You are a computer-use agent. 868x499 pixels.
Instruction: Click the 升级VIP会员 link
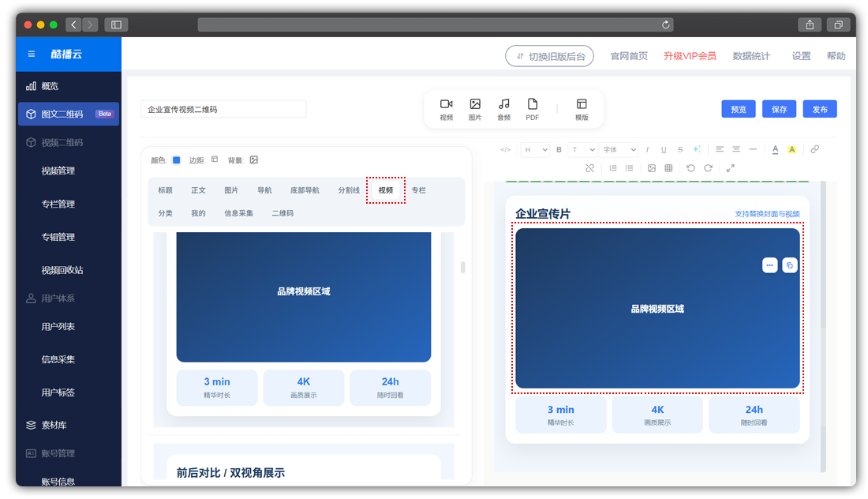pos(690,56)
